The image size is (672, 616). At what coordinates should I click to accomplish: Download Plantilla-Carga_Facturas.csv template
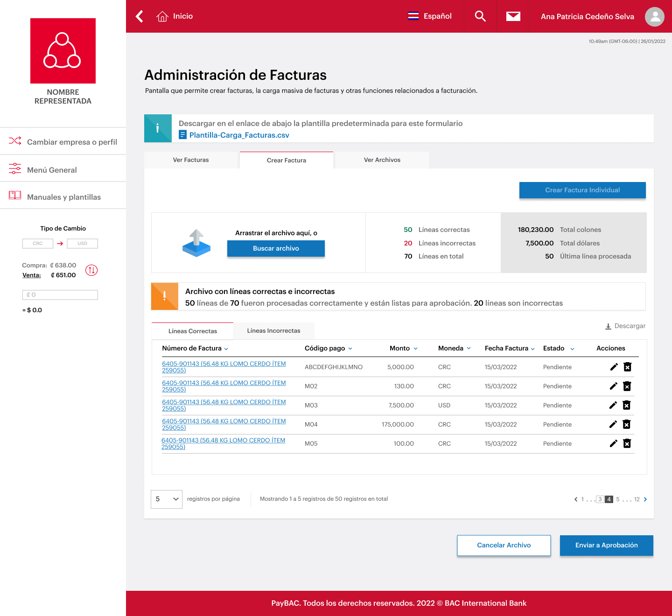[238, 135]
